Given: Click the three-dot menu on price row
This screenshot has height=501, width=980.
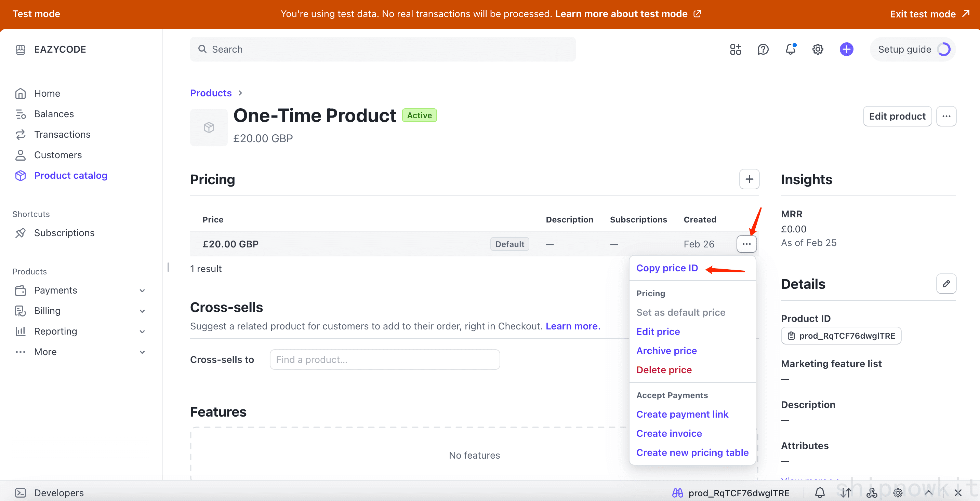Looking at the screenshot, I should tap(746, 244).
